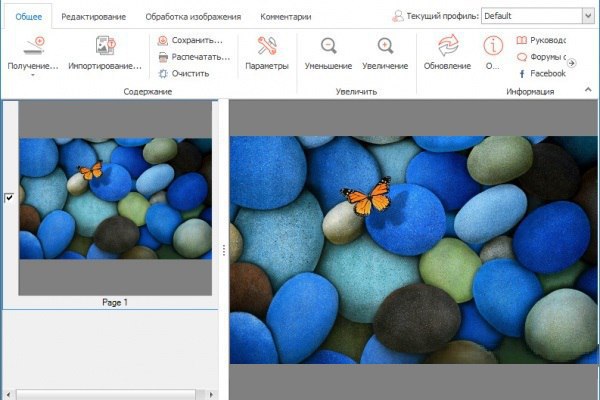The height and width of the screenshot is (400, 600).
Task: Click the profile user icon
Action: click(x=398, y=16)
